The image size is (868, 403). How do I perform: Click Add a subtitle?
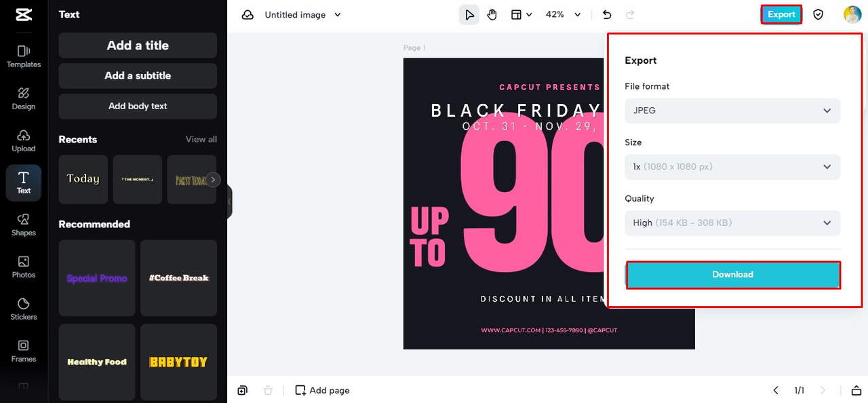138,76
